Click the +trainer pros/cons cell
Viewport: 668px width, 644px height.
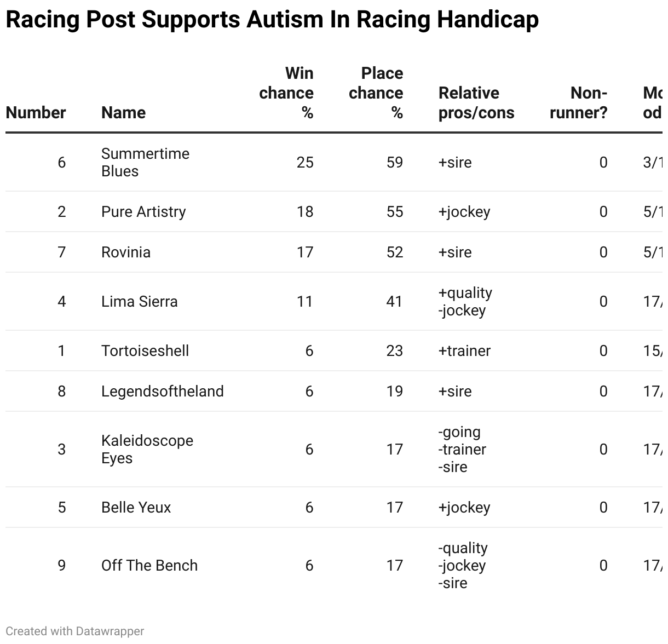464,350
